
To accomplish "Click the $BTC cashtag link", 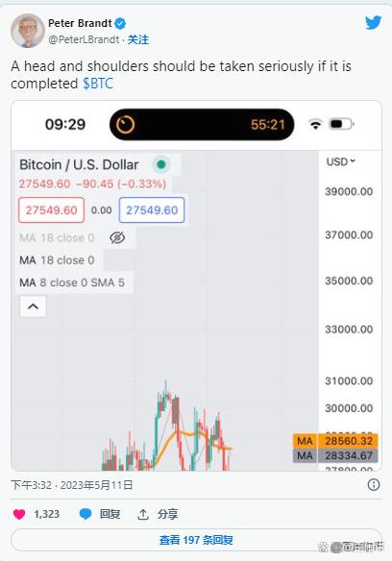I will coord(98,84).
